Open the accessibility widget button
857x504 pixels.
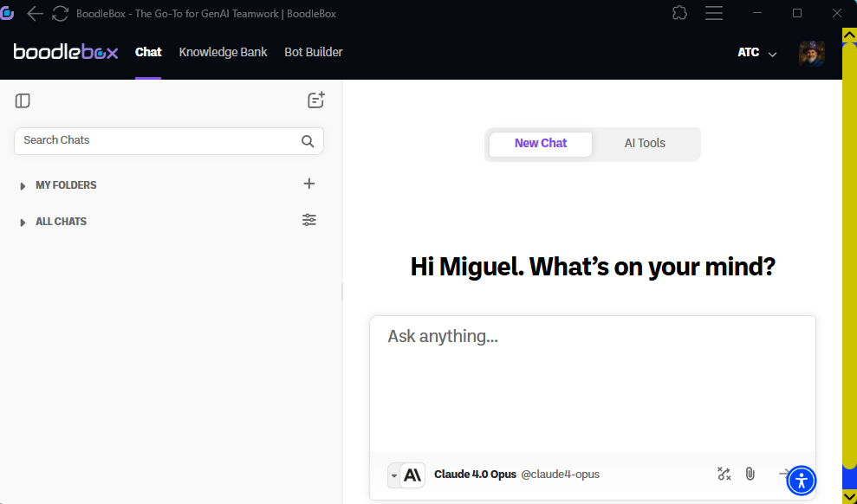pos(802,480)
